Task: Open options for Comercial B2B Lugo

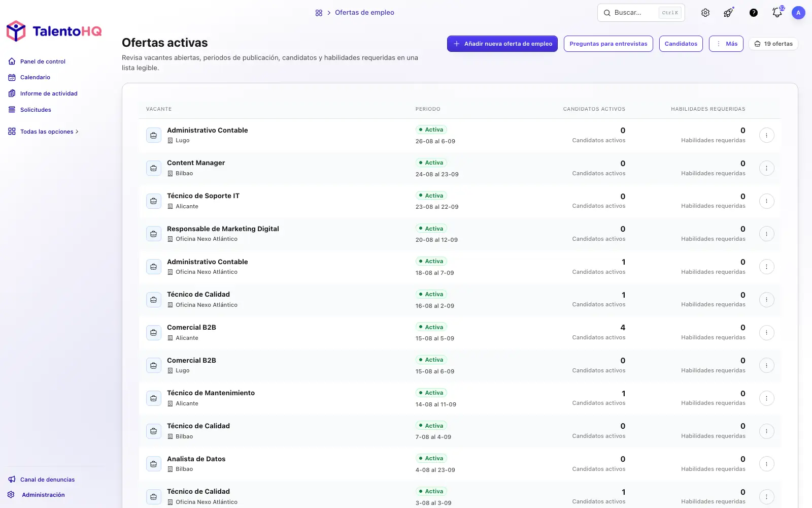Action: tap(766, 365)
